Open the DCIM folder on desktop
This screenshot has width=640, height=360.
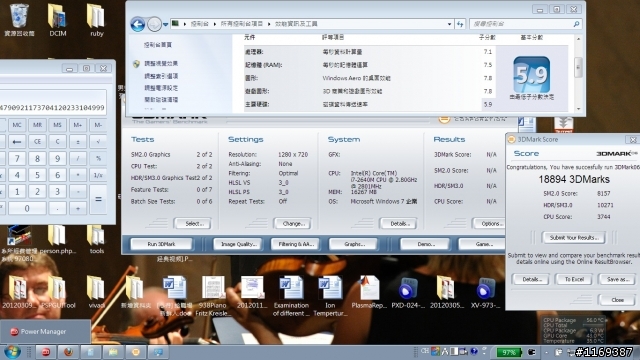(x=58, y=20)
